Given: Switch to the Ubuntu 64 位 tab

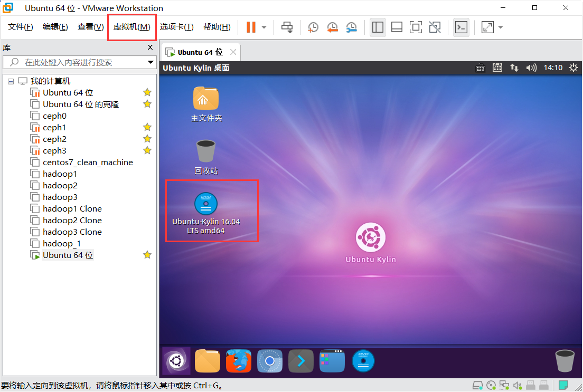Looking at the screenshot, I should [x=200, y=52].
